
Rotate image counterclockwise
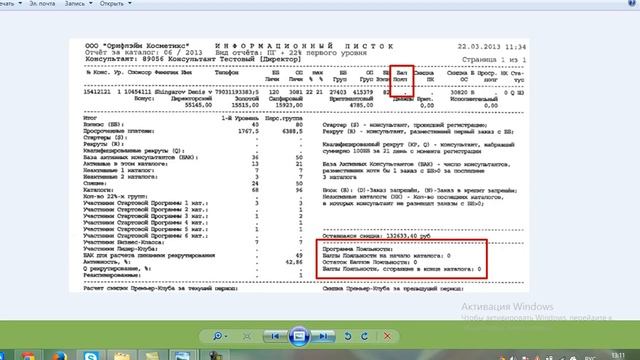point(348,336)
